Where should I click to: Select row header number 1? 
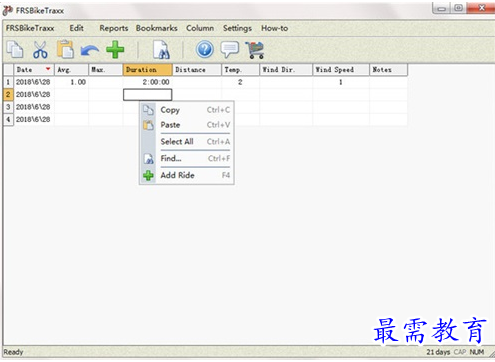(8, 82)
